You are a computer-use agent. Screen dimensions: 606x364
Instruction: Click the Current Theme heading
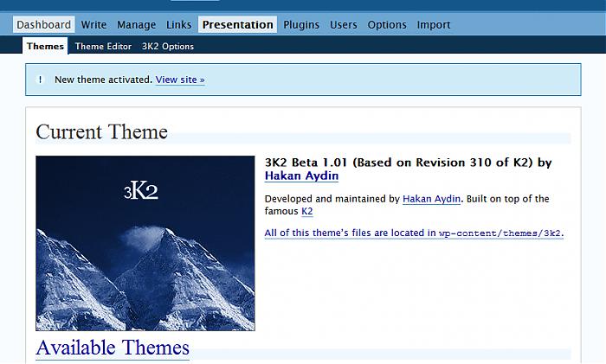(101, 132)
